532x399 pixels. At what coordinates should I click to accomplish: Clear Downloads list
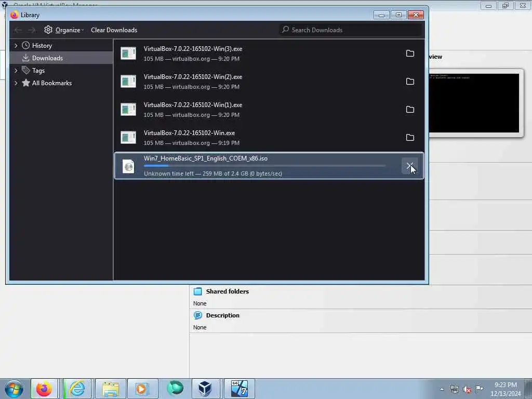point(114,30)
